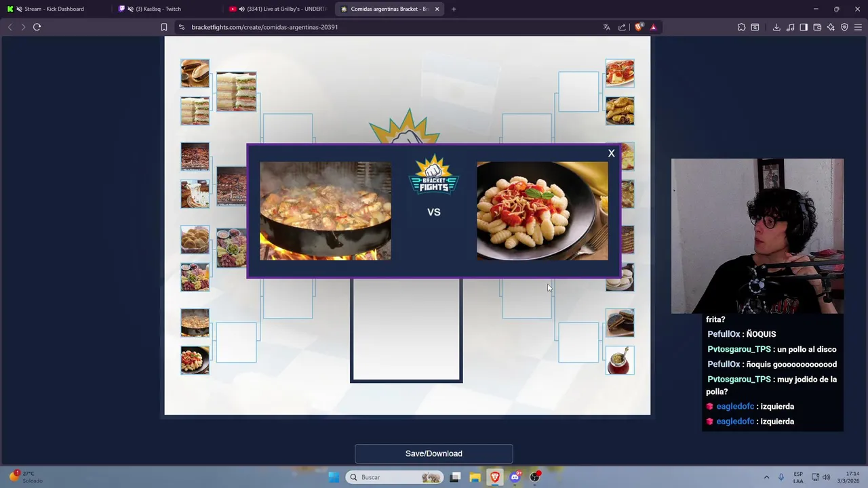This screenshot has height=488, width=868.
Task: Open the volume tray icon
Action: click(x=826, y=477)
